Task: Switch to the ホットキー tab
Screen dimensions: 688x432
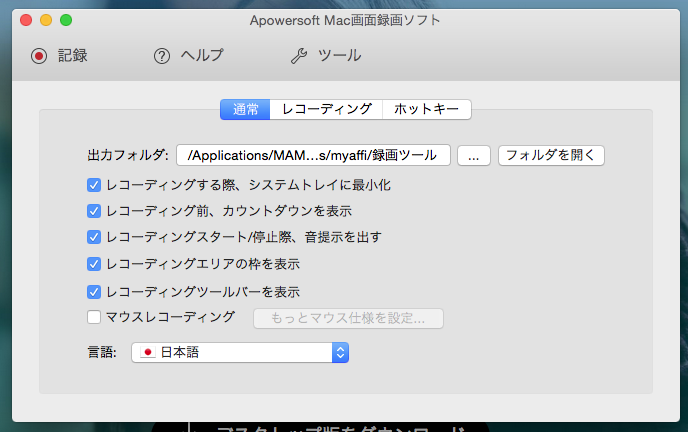Action: [x=426, y=109]
